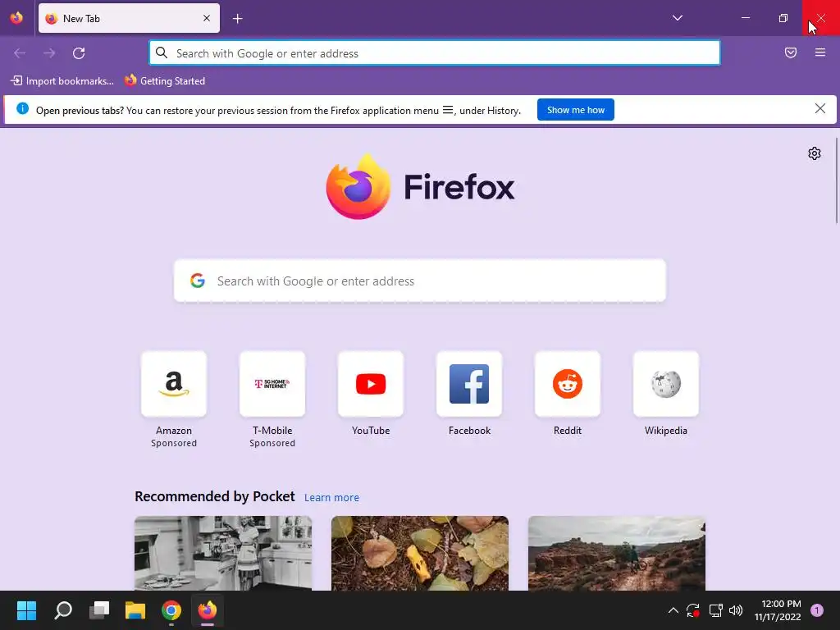
Task: Click Import bookmarks in bookmarks toolbar
Action: click(x=62, y=81)
